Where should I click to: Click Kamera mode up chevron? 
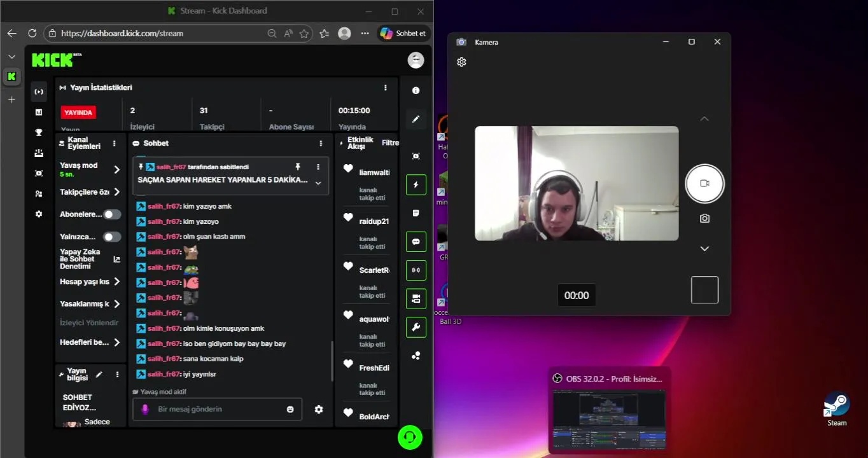pos(704,119)
